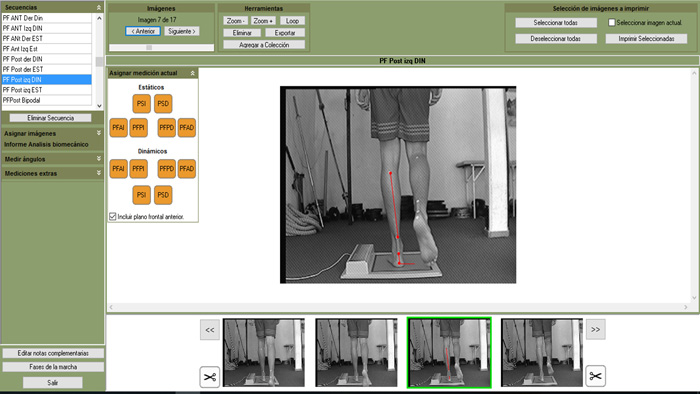
Task: Select sequence PF Post izq EST
Action: tap(46, 90)
